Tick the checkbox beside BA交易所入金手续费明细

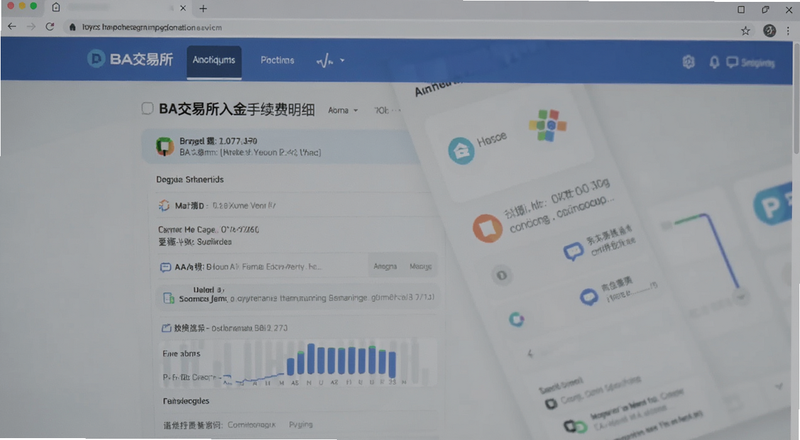[x=147, y=108]
